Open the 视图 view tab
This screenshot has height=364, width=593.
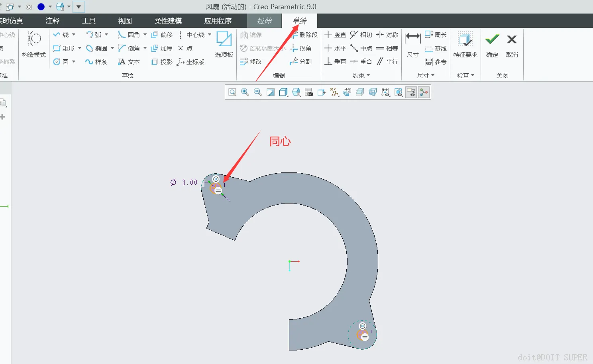click(125, 21)
